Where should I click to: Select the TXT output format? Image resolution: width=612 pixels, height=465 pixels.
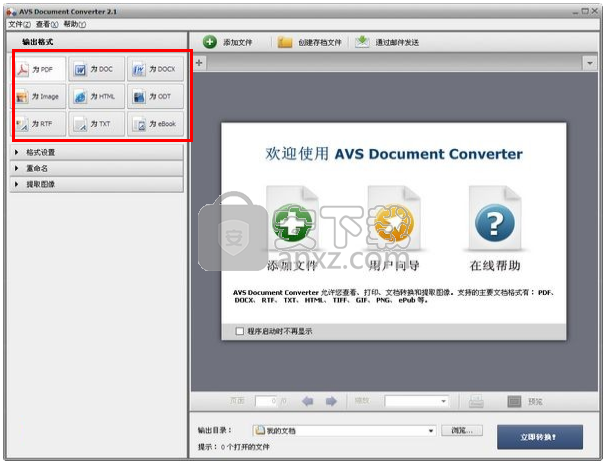97,124
